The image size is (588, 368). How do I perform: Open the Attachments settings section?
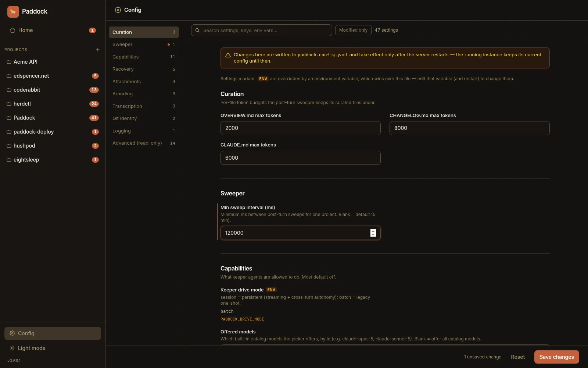click(144, 81)
